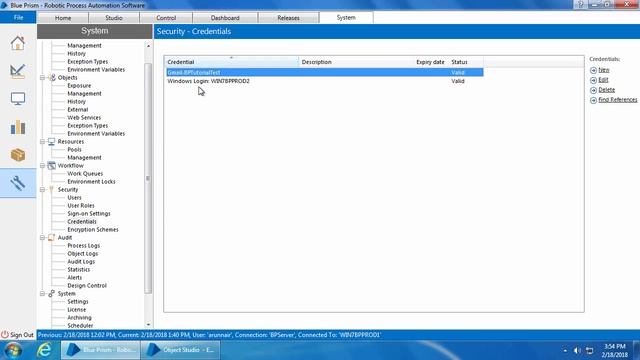Open Pools under Resources
Screen dimensions: 640x360
coord(74,150)
